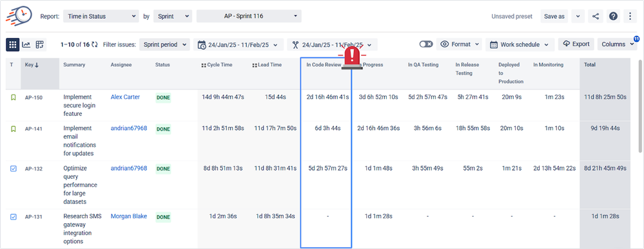644x249 pixels.
Task: Click summary 'Optimize query performance for large datasets'
Action: (80, 185)
